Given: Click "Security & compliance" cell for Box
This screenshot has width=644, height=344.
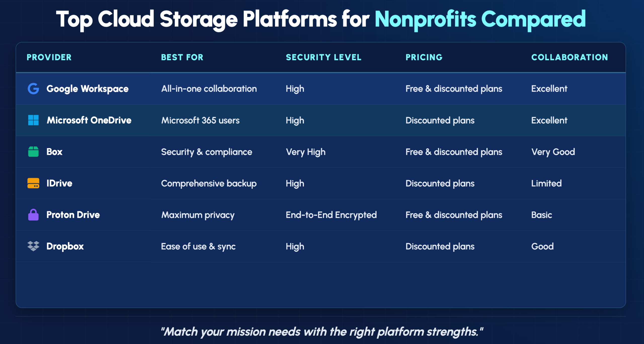Looking at the screenshot, I should (x=207, y=152).
